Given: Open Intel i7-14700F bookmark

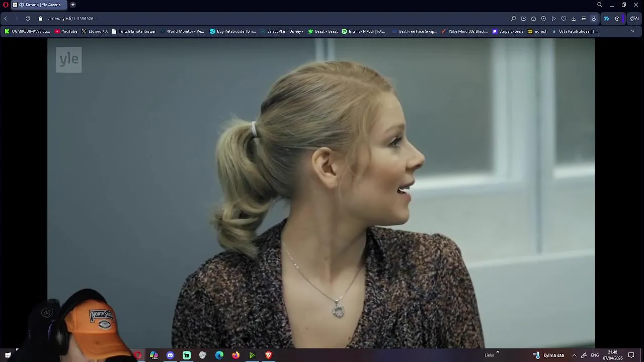Looking at the screenshot, I should (x=363, y=31).
